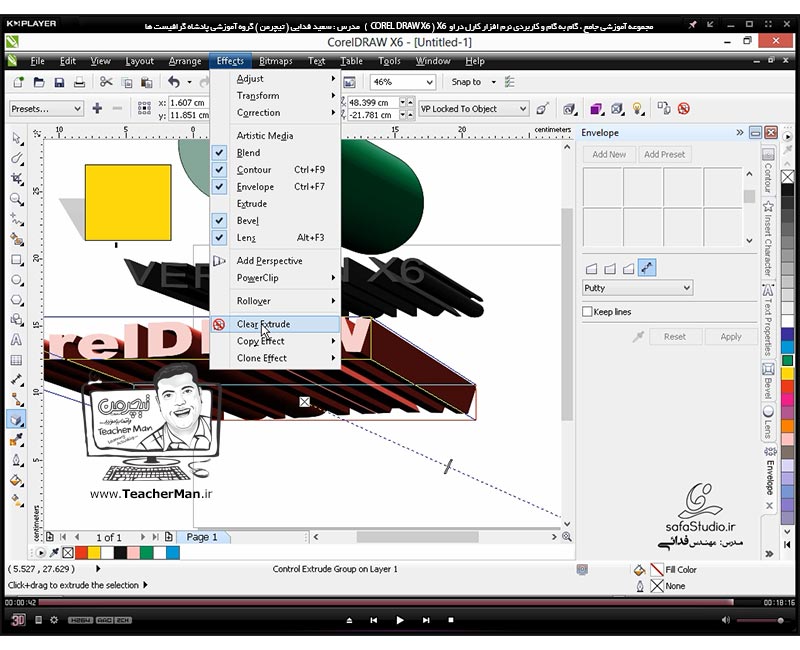The image size is (800, 650).
Task: Switch to the Page 1 tab
Action: point(202,537)
